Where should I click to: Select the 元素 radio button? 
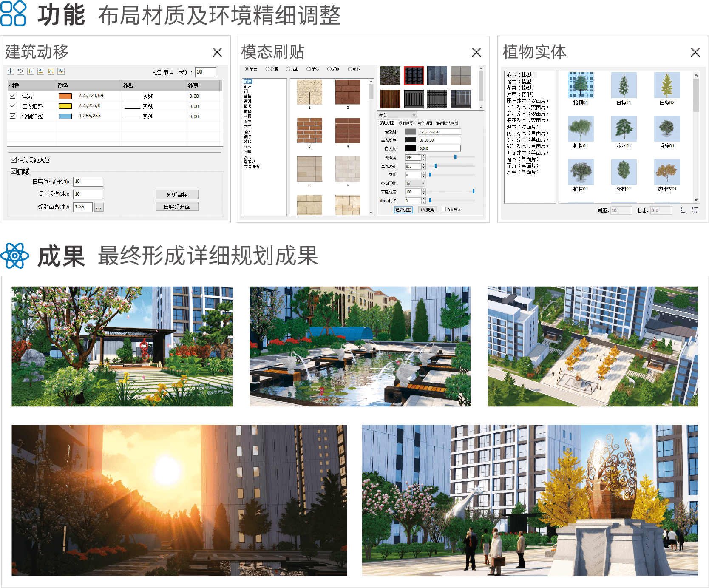point(288,69)
